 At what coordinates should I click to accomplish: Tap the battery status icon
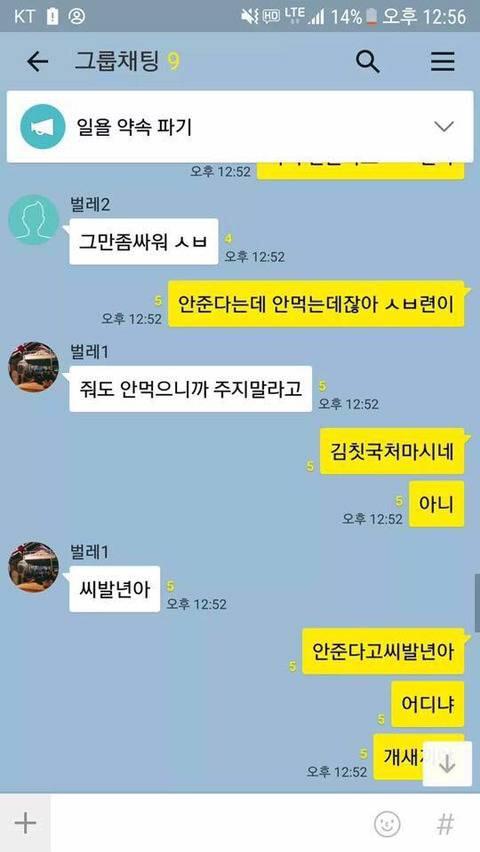372,16
